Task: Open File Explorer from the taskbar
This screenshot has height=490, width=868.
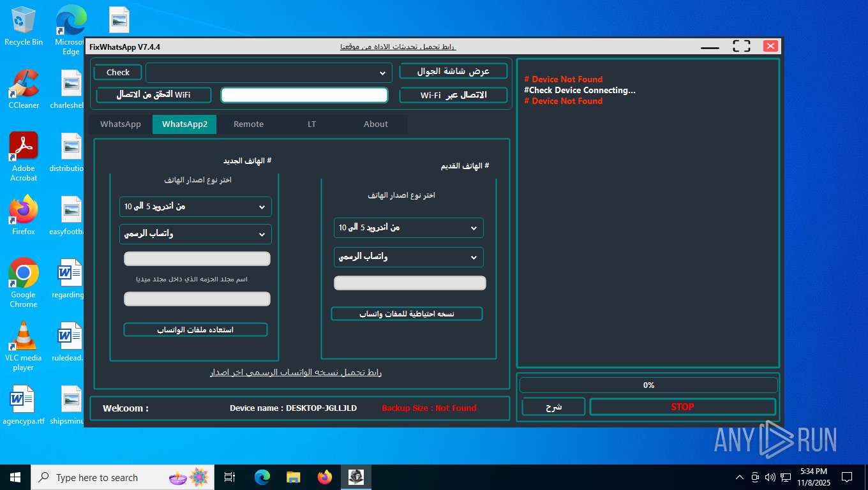Action: [x=294, y=477]
